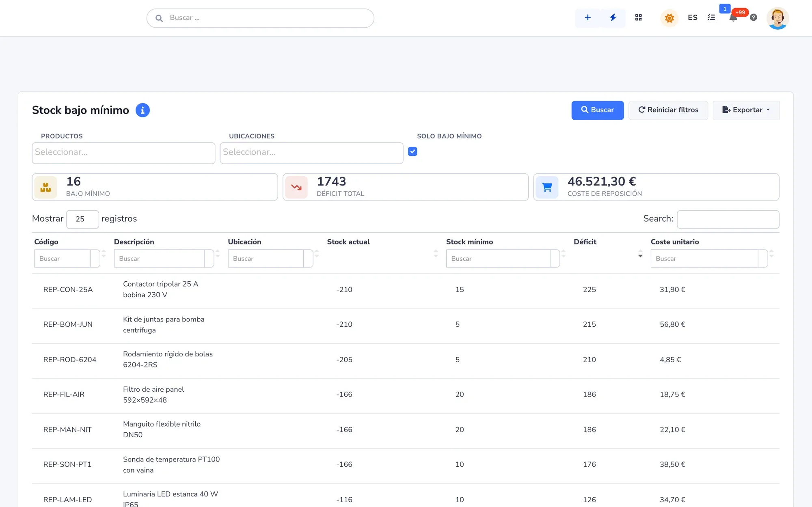812x507 pixels.
Task: Click the question mark help icon
Action: click(x=754, y=17)
